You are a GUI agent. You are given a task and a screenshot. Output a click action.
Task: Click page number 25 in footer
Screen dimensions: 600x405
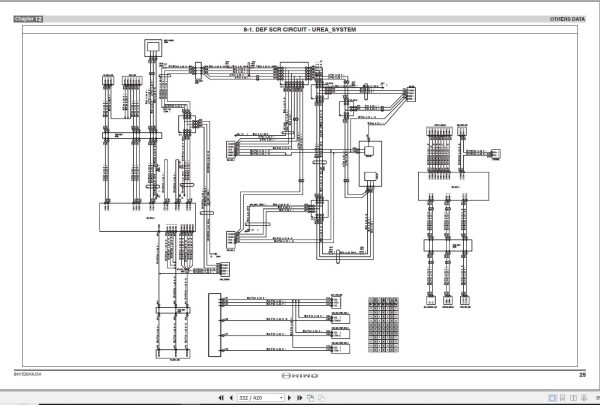tap(582, 375)
